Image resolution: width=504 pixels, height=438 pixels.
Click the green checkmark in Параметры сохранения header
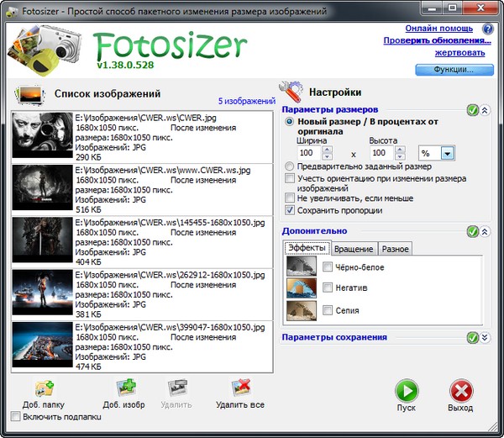point(472,338)
